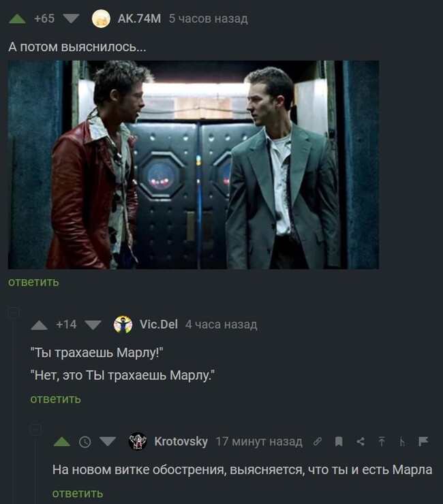The height and width of the screenshot is (504, 443).
Task: Reply to the Krotovsky comment
Action: (x=78, y=493)
